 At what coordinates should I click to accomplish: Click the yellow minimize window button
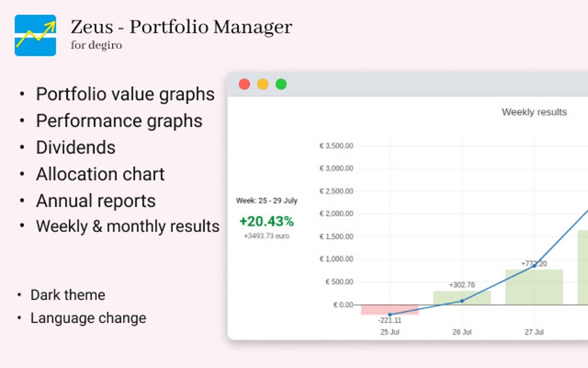click(x=263, y=84)
